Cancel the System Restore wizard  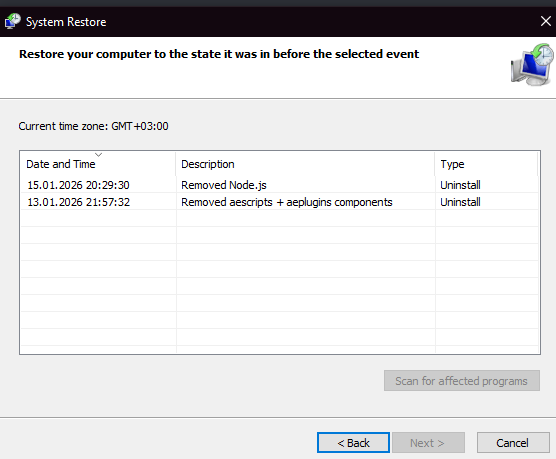pos(513,442)
